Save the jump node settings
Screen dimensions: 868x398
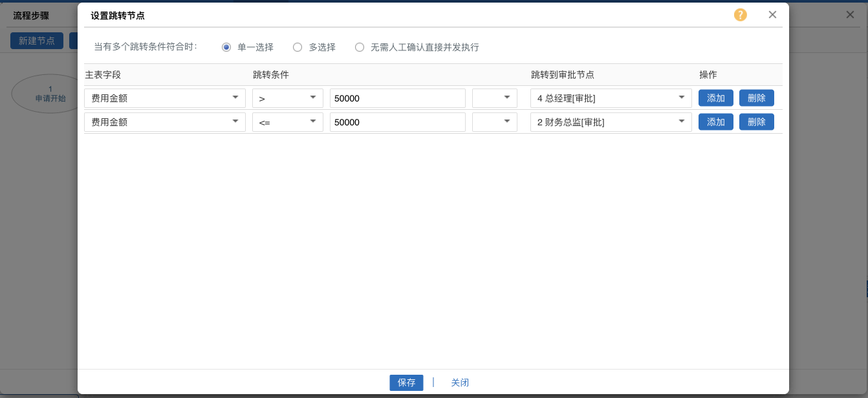pyautogui.click(x=406, y=382)
